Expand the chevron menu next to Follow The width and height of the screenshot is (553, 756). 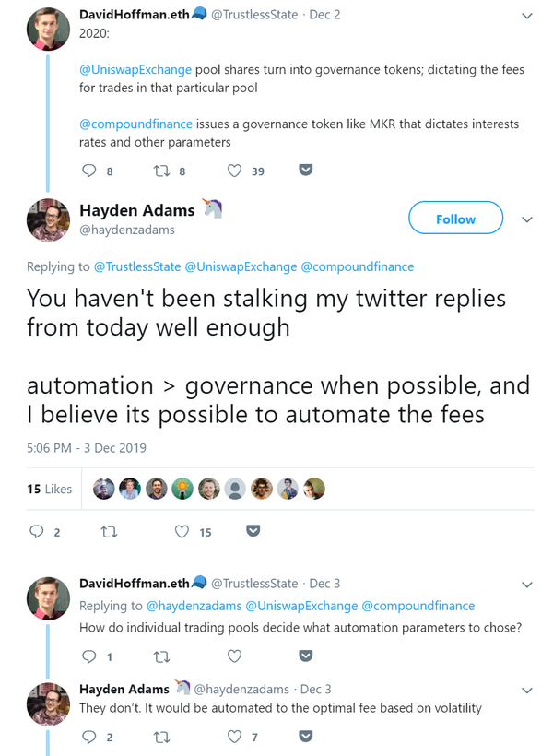527,219
